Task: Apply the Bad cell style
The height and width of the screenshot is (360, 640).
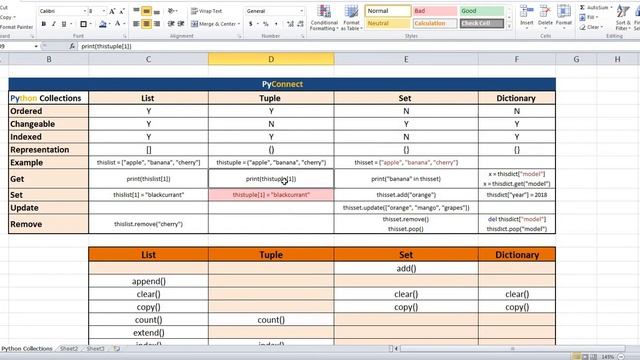Action: pyautogui.click(x=434, y=11)
